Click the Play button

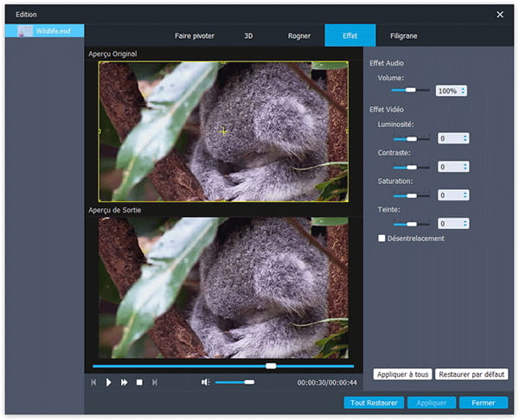coord(109,382)
